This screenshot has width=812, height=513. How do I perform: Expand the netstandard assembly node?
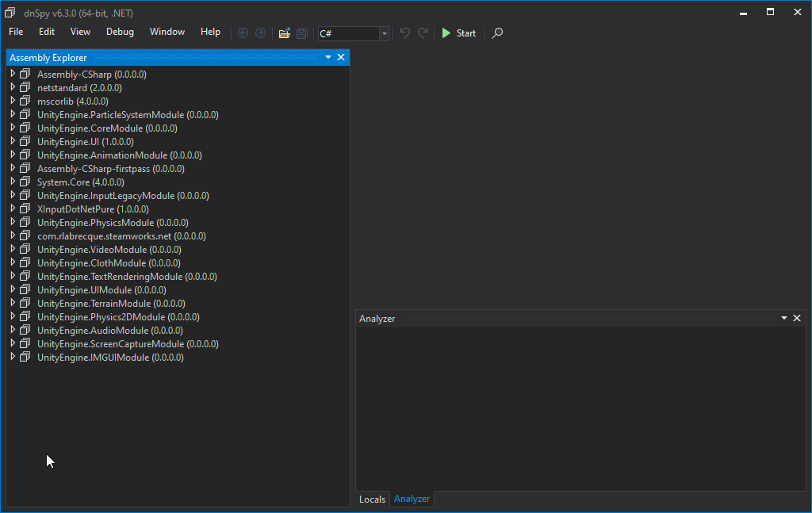(x=13, y=87)
